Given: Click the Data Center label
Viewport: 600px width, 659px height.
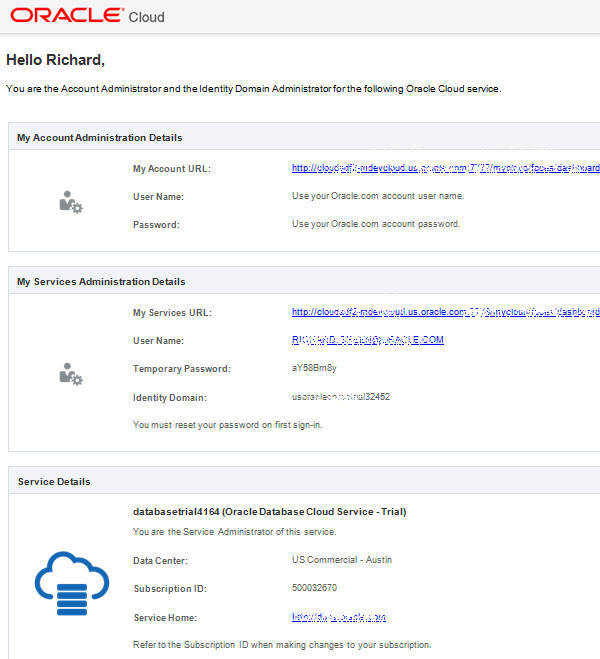Looking at the screenshot, I should pos(160,561).
